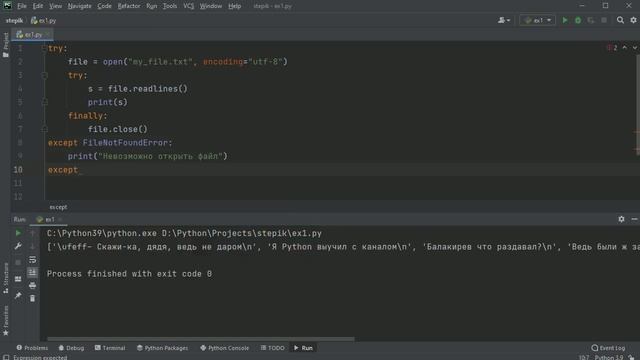Screen dimensions: 640x360
Task: Click the stop button in the top toolbar
Action: pyautogui.click(x=604, y=20)
